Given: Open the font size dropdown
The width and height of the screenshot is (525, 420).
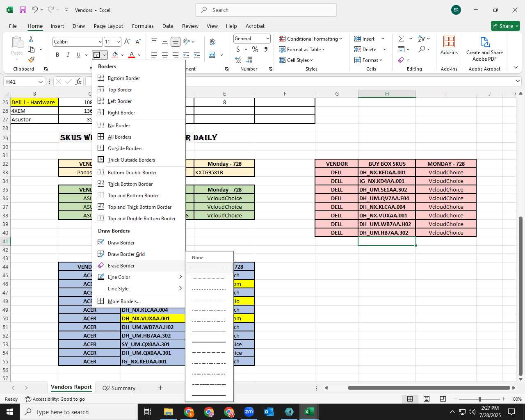Looking at the screenshot, I should pos(119,42).
